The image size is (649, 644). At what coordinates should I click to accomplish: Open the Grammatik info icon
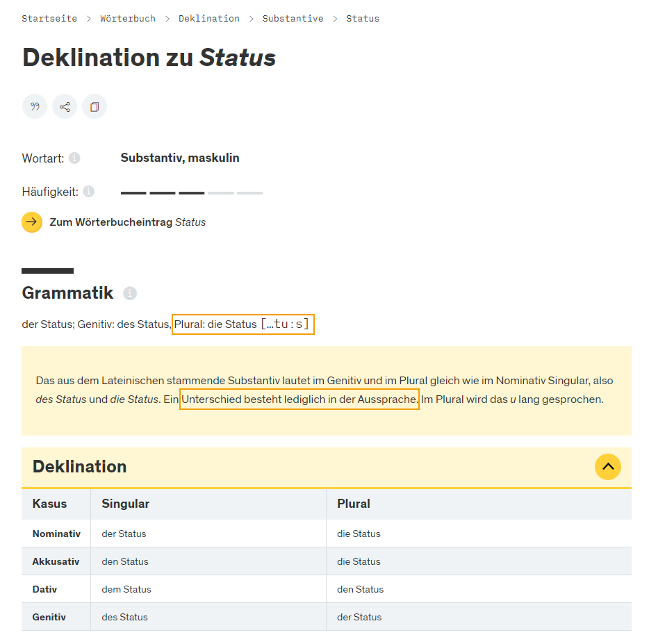pos(130,293)
